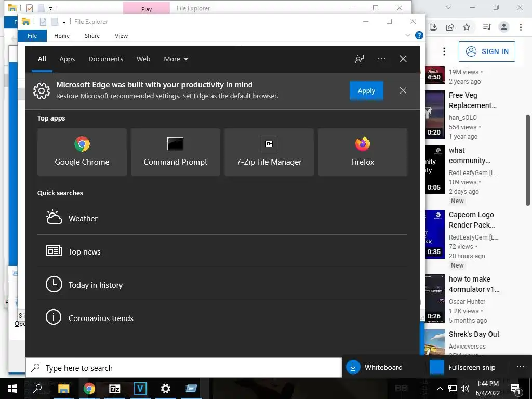Screen dimensions: 532x399
Task: Switch to the Web search tab
Action: point(143,59)
